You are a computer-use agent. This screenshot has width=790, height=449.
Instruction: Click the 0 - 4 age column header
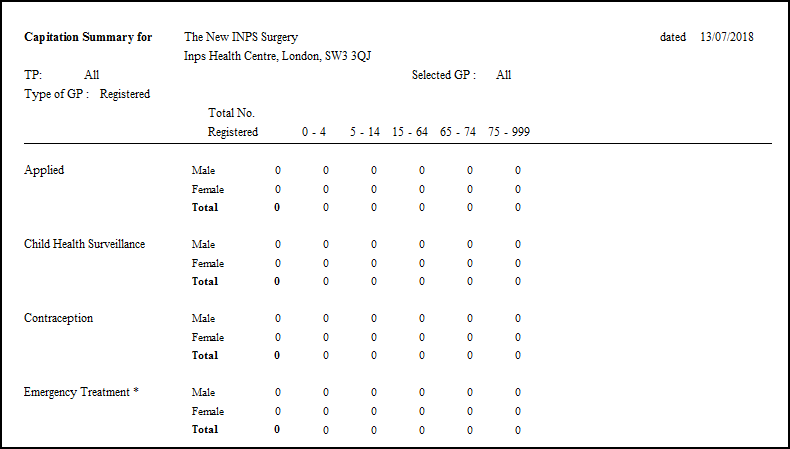[314, 132]
